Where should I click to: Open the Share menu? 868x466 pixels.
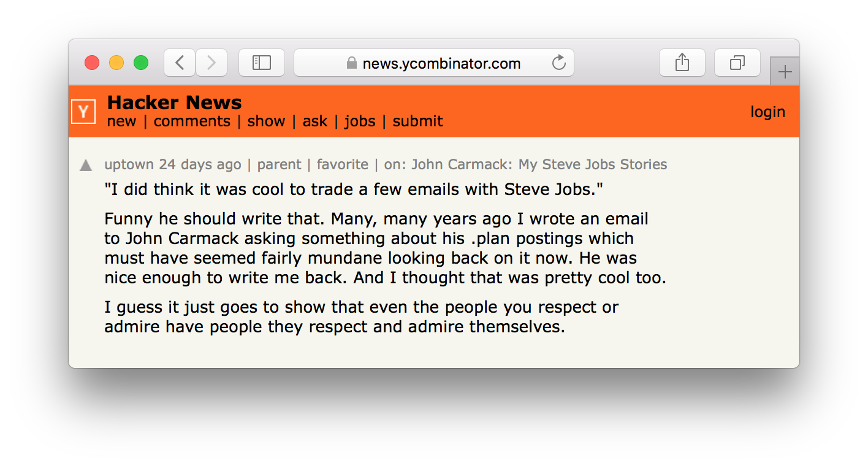point(682,63)
